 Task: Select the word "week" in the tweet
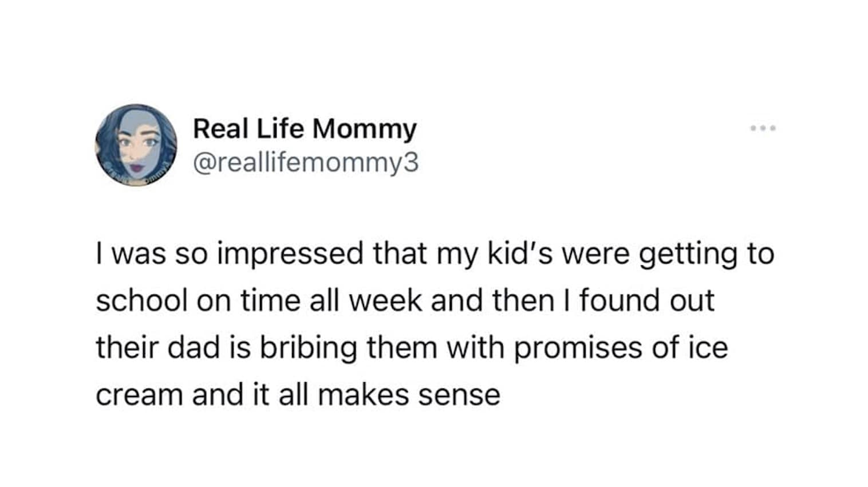click(x=385, y=301)
